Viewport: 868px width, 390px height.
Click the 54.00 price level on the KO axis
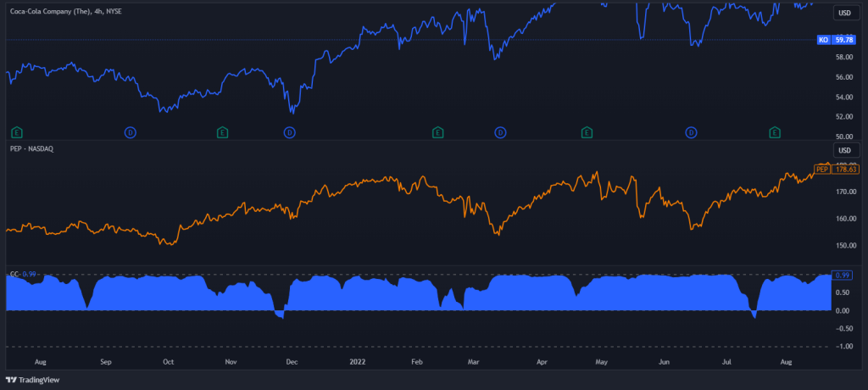pos(844,97)
